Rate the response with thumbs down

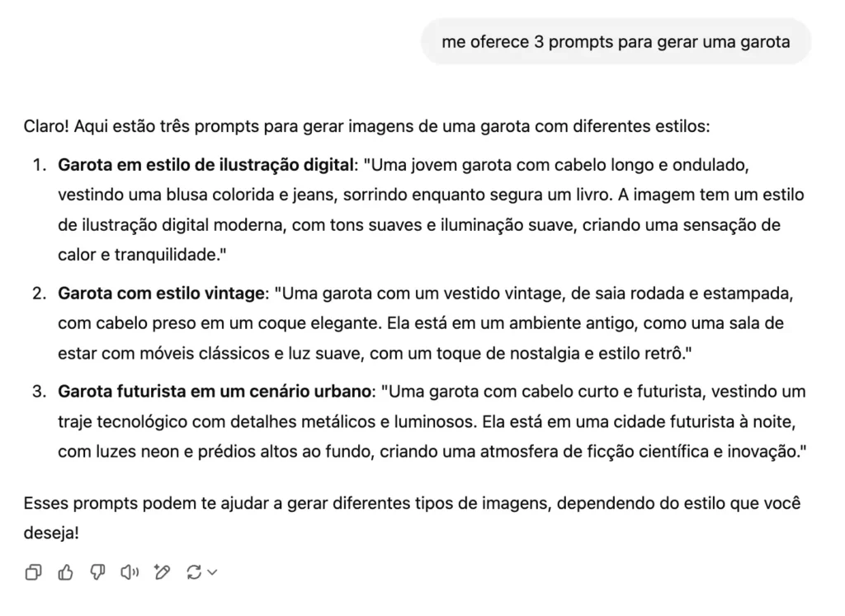pyautogui.click(x=97, y=571)
